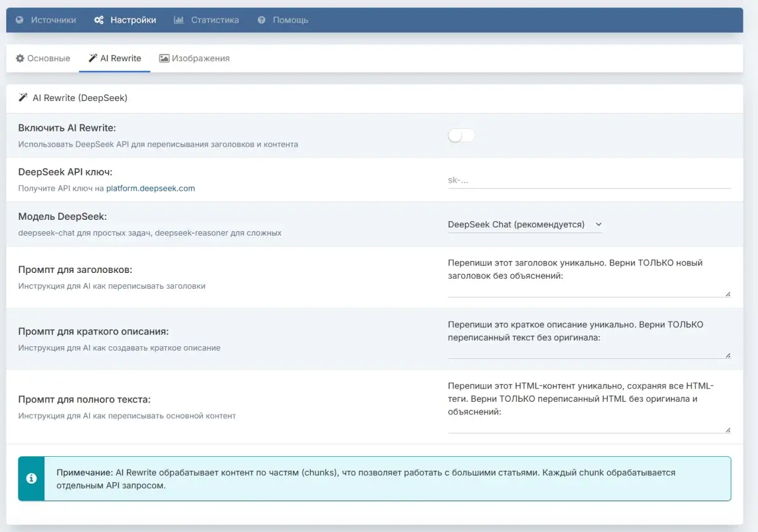Click into the headline prompt textarea
Screen dimensions: 758x532
point(589,275)
